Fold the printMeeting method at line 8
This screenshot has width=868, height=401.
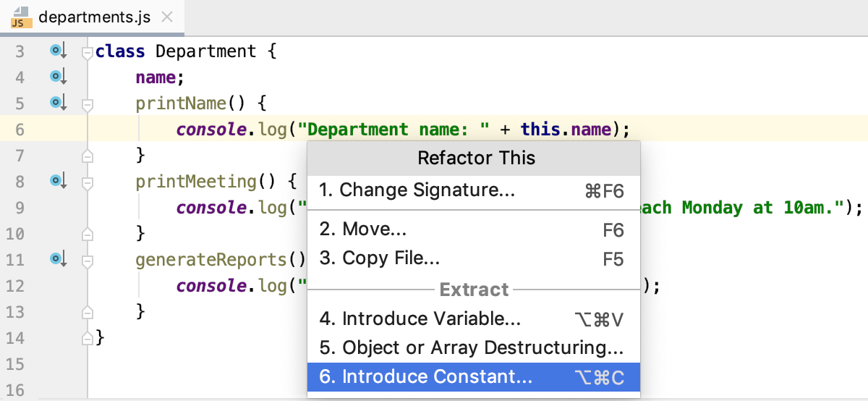coord(88,182)
